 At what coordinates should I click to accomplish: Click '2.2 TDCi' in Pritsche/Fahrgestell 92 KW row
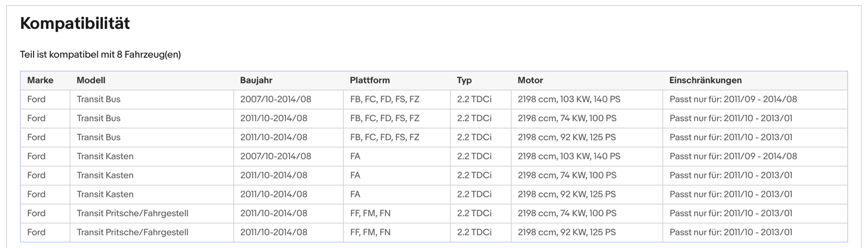[x=474, y=232]
